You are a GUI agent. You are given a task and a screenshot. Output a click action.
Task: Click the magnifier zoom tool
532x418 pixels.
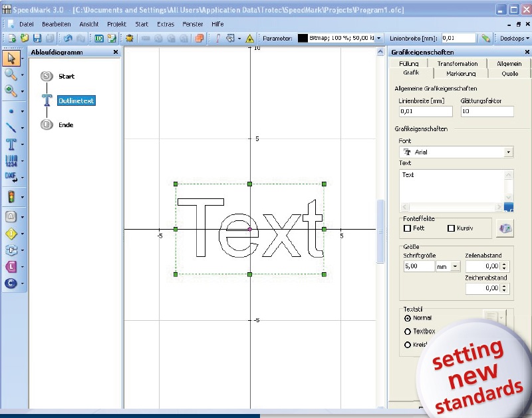[11, 75]
